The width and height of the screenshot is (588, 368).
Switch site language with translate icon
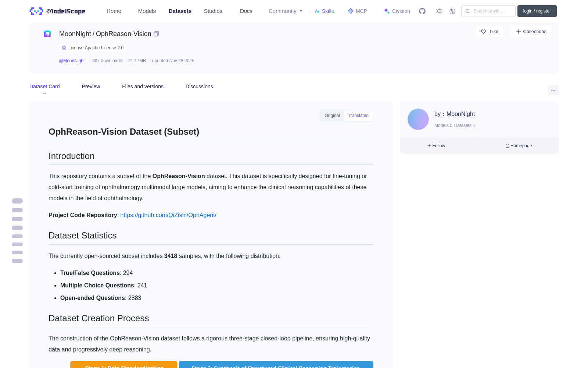tap(452, 11)
